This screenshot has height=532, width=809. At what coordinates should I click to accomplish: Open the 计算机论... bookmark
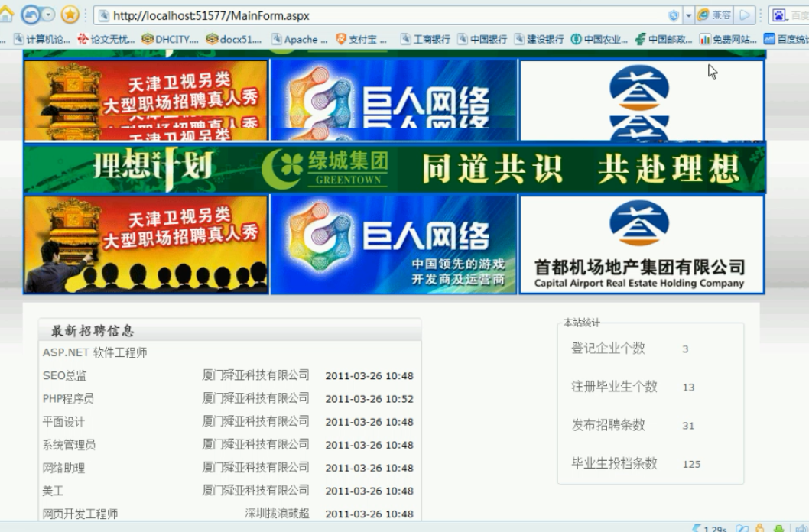click(x=42, y=39)
